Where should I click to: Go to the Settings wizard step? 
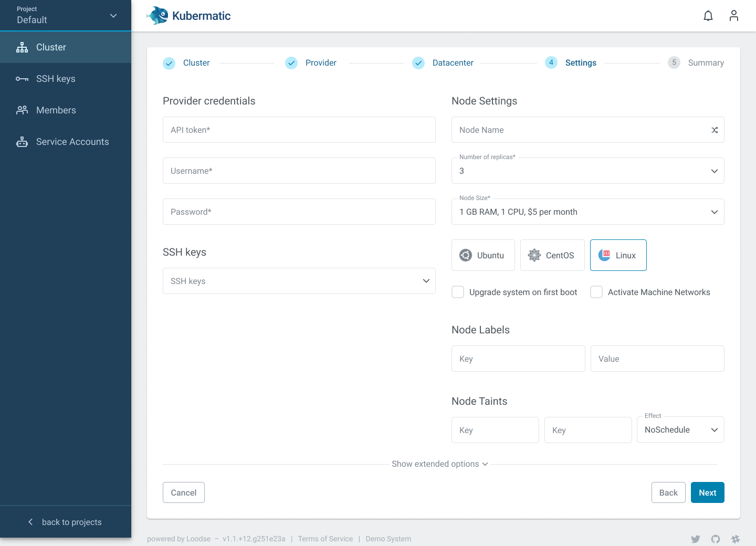click(581, 63)
